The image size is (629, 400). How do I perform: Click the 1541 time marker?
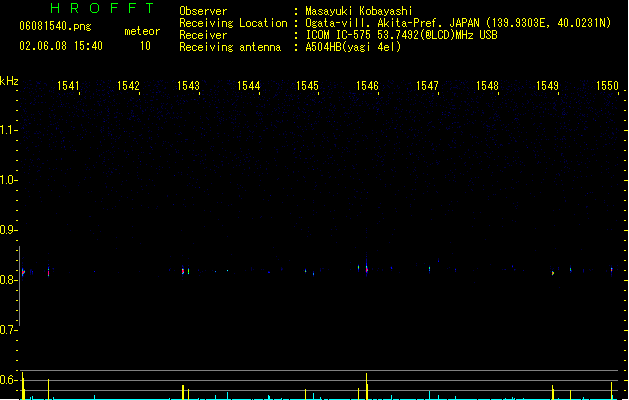[68, 86]
